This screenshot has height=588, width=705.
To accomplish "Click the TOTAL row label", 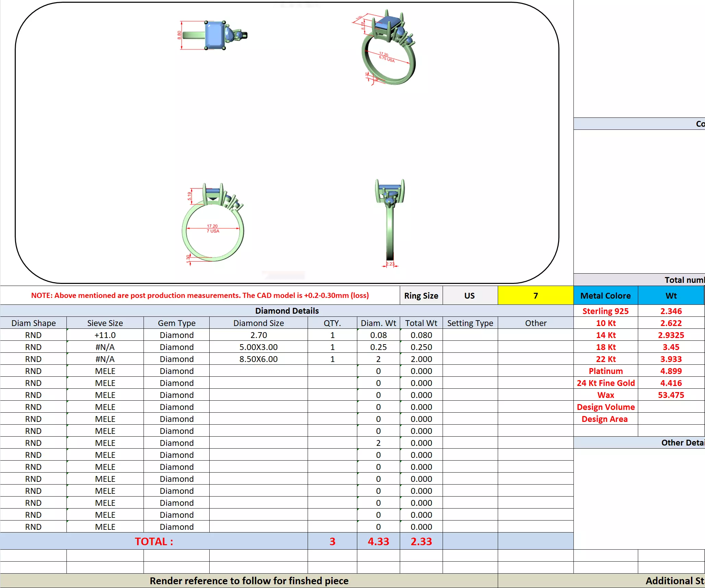I will 154,541.
